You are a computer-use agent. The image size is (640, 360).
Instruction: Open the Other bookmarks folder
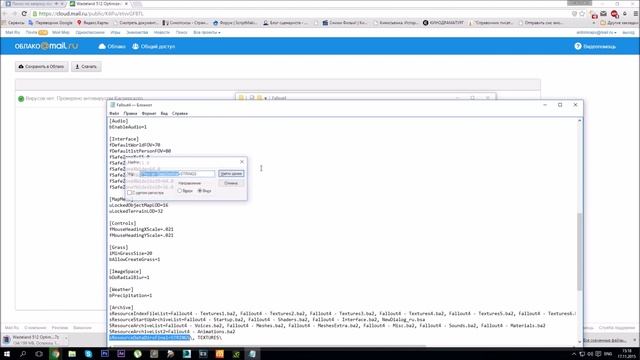618,23
